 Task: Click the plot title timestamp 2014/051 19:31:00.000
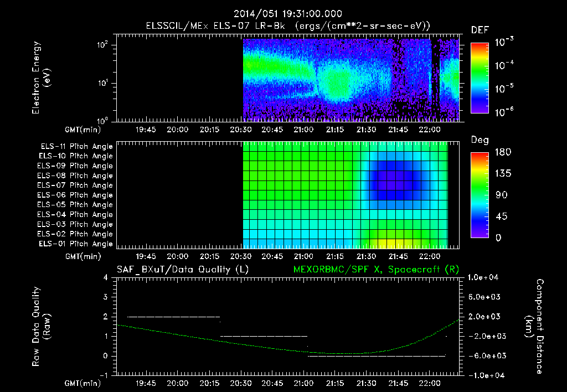click(287, 14)
